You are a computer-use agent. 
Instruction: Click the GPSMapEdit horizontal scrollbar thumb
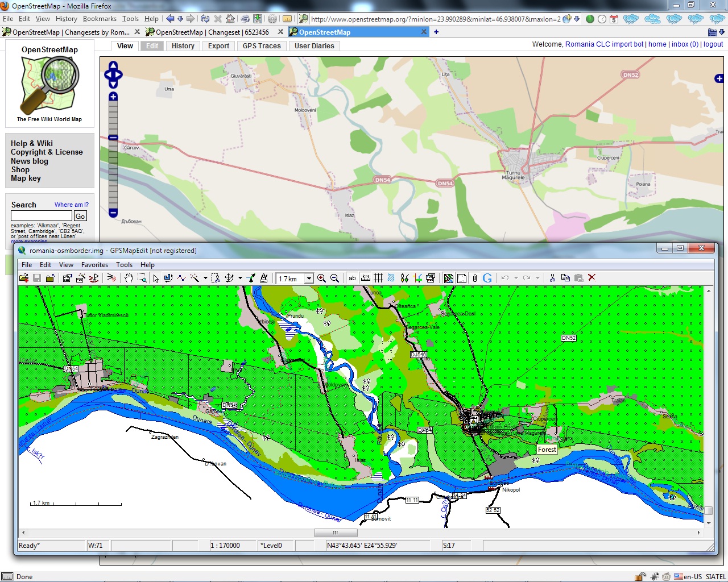click(x=336, y=533)
